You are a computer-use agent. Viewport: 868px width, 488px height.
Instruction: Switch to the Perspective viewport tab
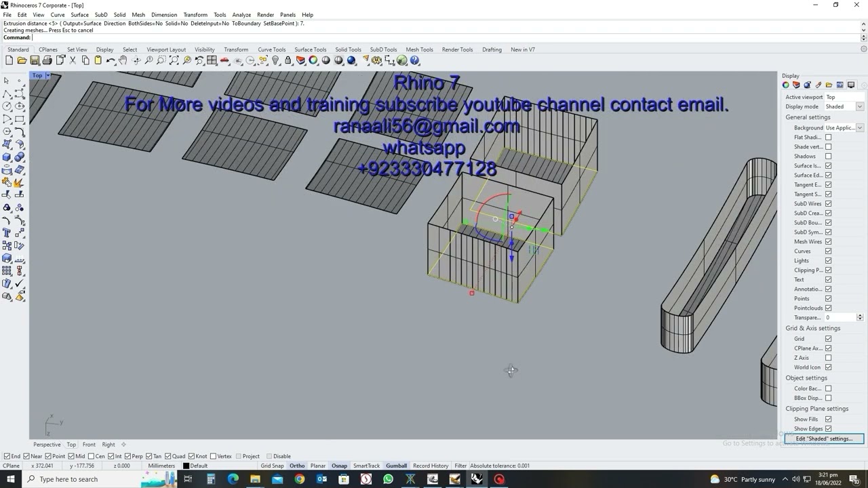coord(47,445)
